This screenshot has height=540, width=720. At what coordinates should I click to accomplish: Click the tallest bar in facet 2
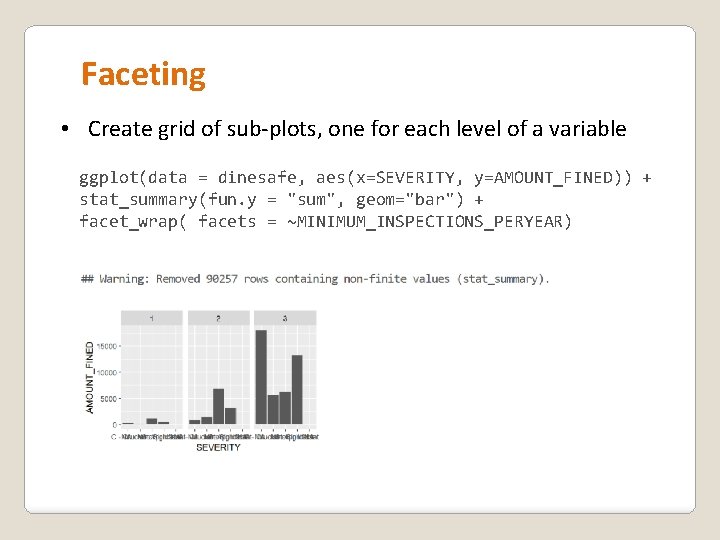click(x=219, y=406)
